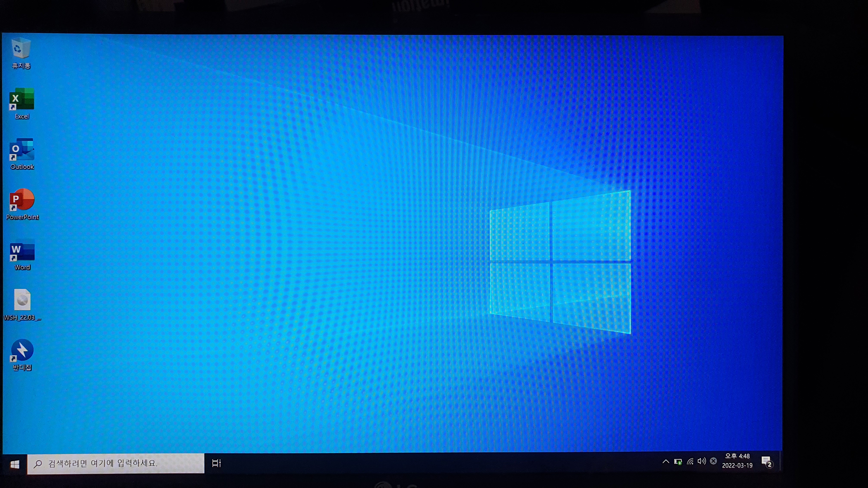Open the clock showing 오후 4:48

pos(737,460)
